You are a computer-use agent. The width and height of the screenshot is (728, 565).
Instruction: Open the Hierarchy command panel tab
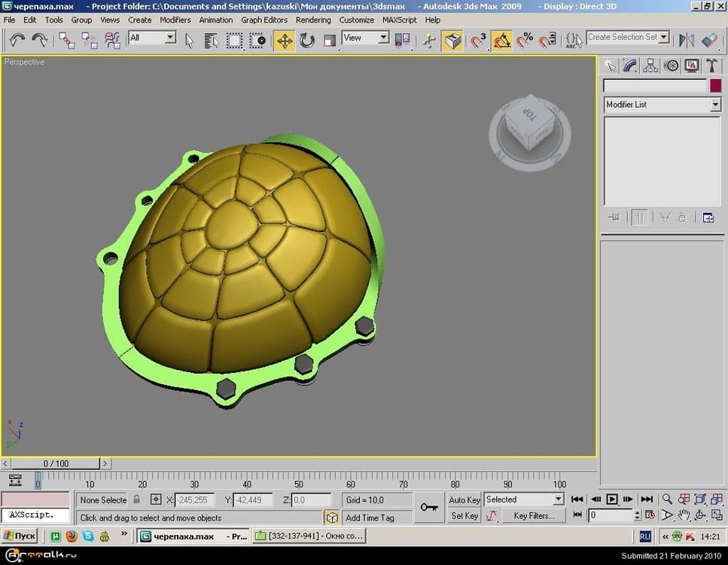tap(650, 66)
